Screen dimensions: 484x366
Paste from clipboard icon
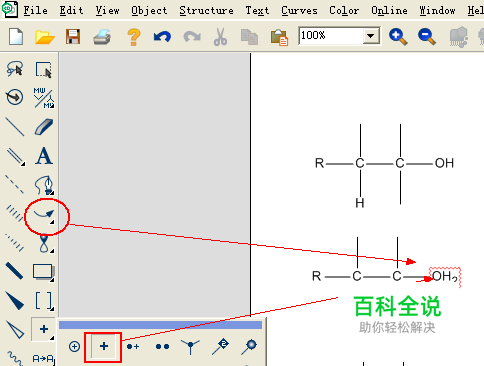pyautogui.click(x=279, y=37)
